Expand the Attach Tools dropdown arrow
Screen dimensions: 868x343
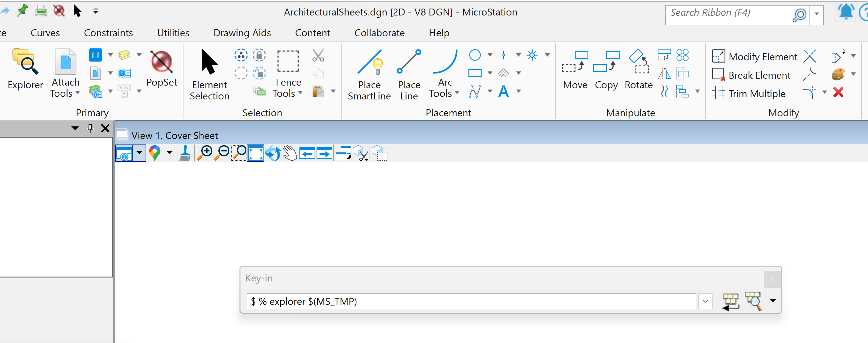[77, 92]
